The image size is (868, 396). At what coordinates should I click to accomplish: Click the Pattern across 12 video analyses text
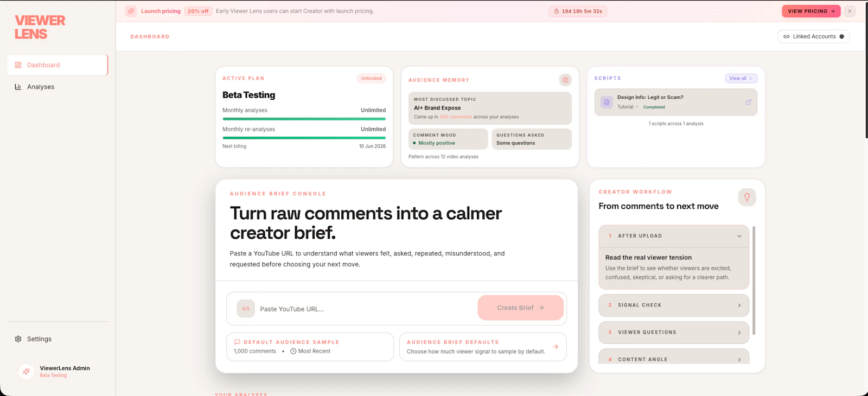click(443, 157)
